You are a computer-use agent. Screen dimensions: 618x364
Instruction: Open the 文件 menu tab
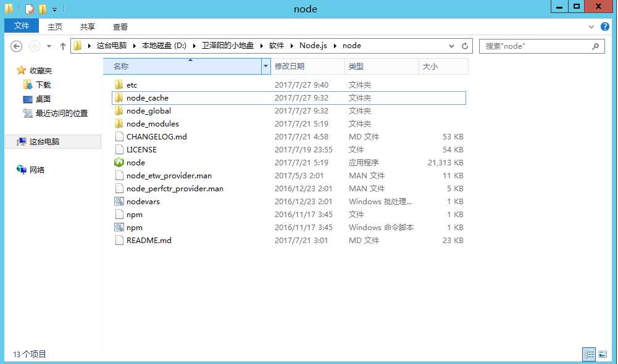(22, 26)
